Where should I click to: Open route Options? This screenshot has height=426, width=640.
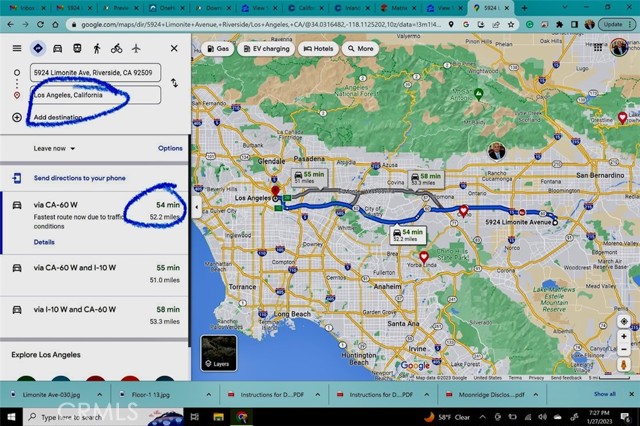[170, 148]
